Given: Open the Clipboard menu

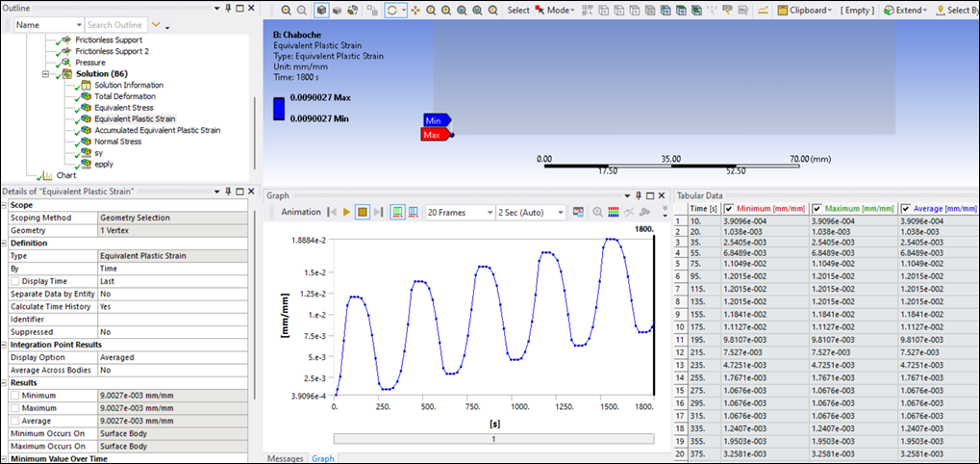Looking at the screenshot, I should click(x=806, y=11).
